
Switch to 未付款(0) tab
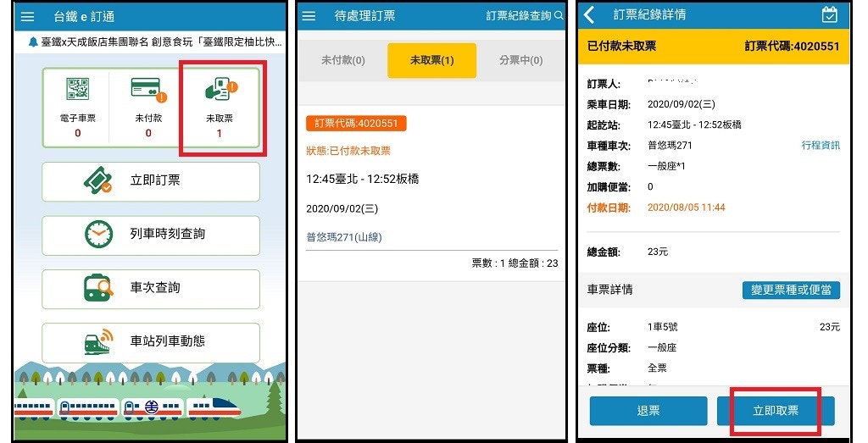(x=343, y=60)
